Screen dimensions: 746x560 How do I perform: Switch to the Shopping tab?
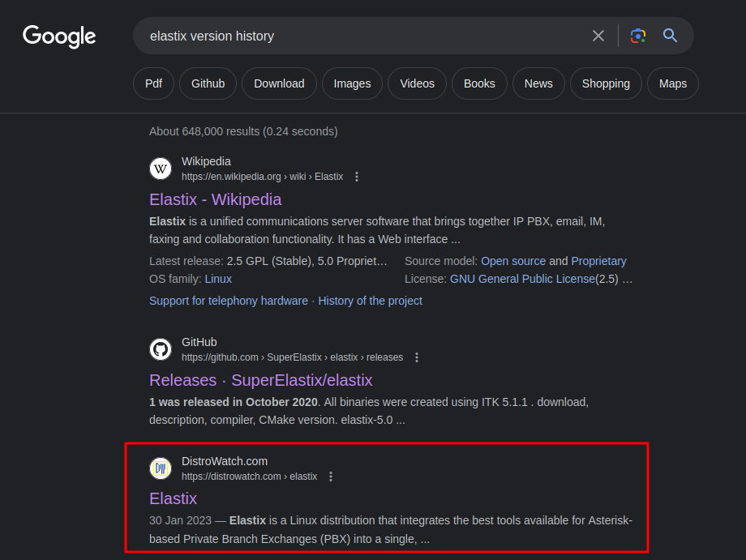coord(606,83)
